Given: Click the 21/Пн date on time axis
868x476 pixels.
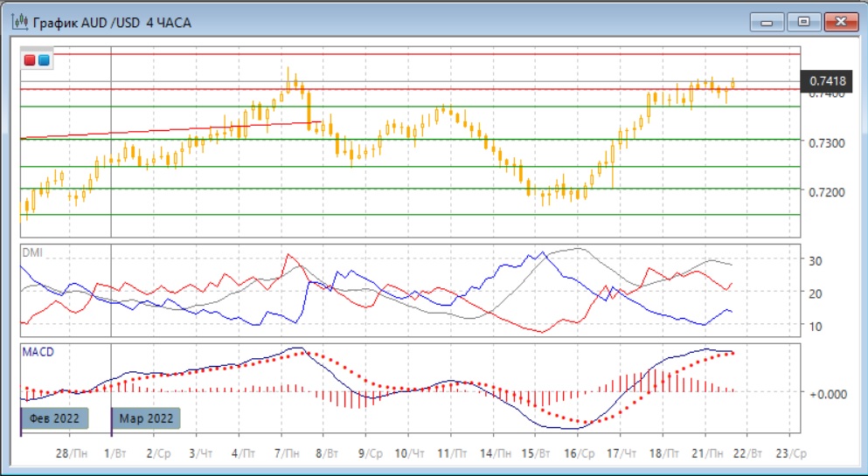Looking at the screenshot, I should coord(705,454).
